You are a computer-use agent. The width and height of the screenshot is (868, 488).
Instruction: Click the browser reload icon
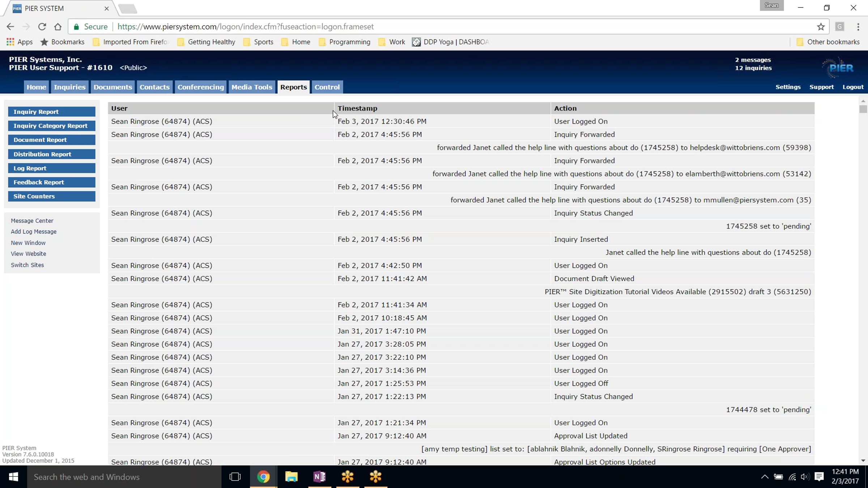coord(42,26)
